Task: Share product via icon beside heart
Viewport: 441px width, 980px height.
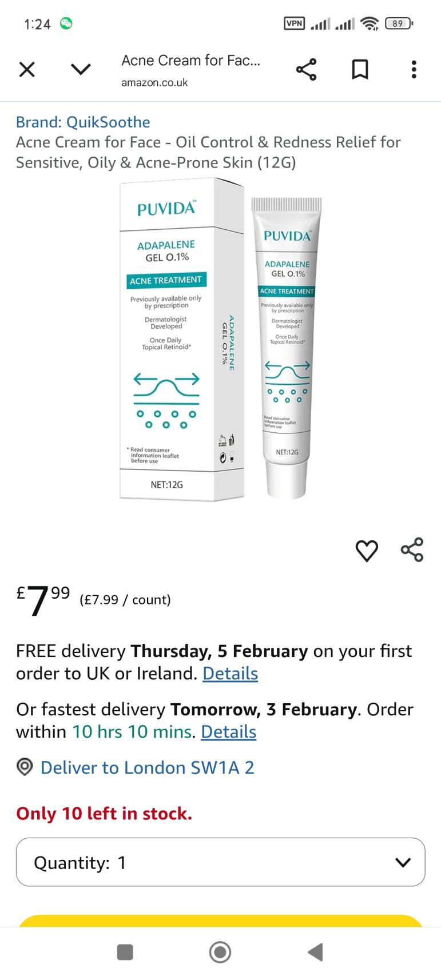Action: click(x=412, y=549)
